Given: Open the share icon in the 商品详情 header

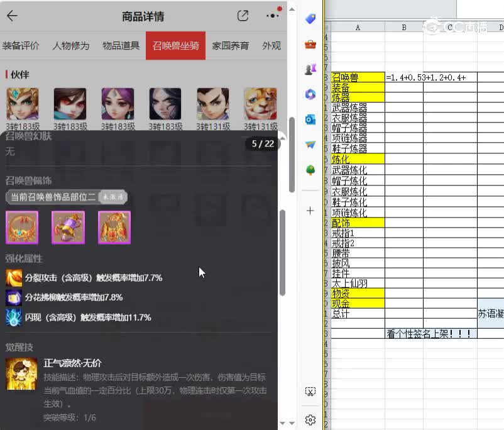Looking at the screenshot, I should click(241, 15).
